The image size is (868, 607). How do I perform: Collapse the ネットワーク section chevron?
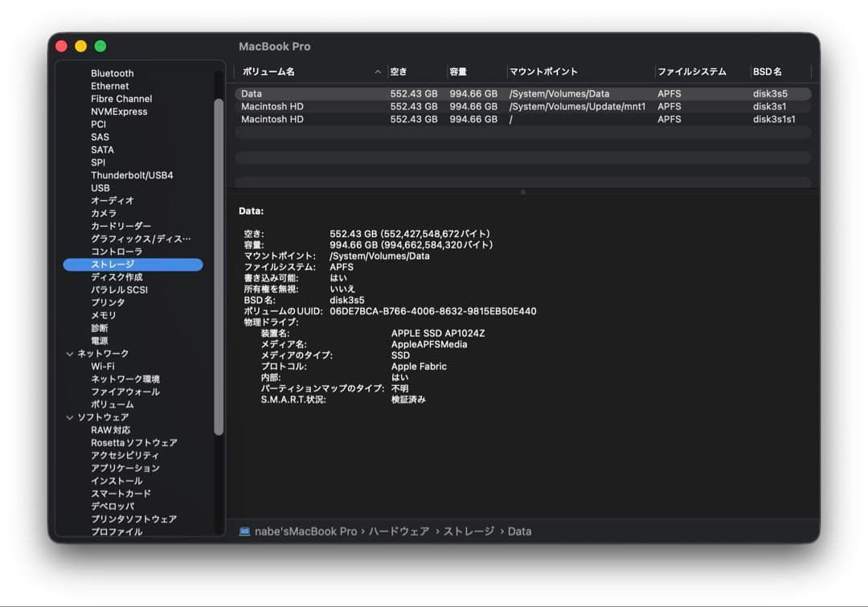[x=70, y=353]
